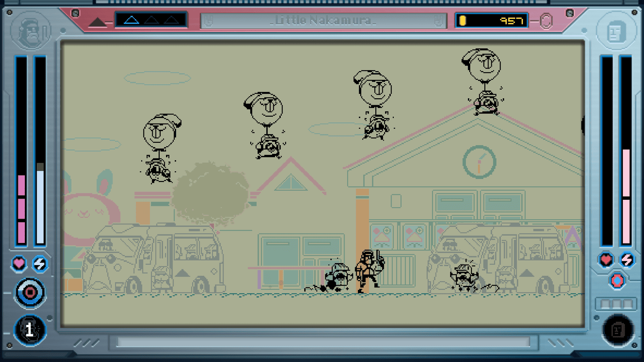Screen dimensions: 644x362
Task: Click the right panel lightning icon
Action: coord(627,260)
